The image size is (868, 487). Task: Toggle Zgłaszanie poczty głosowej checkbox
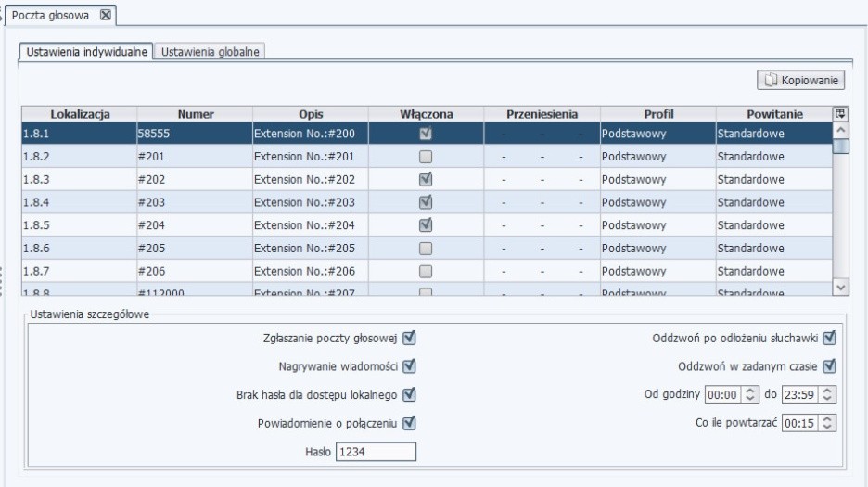pos(409,338)
